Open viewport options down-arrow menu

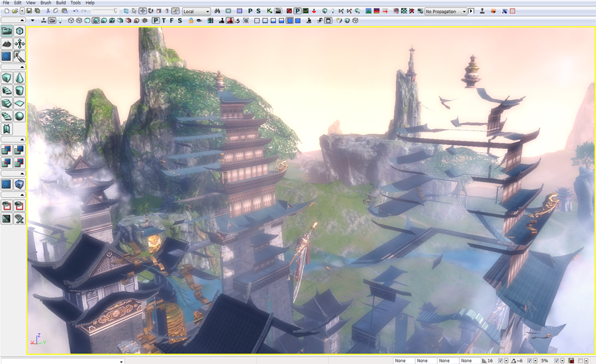click(x=32, y=21)
